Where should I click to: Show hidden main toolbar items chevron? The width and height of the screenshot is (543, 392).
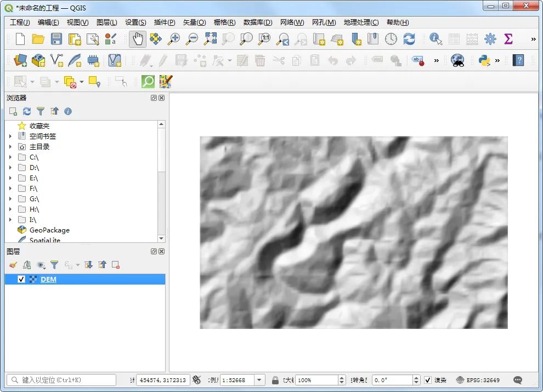click(x=533, y=39)
